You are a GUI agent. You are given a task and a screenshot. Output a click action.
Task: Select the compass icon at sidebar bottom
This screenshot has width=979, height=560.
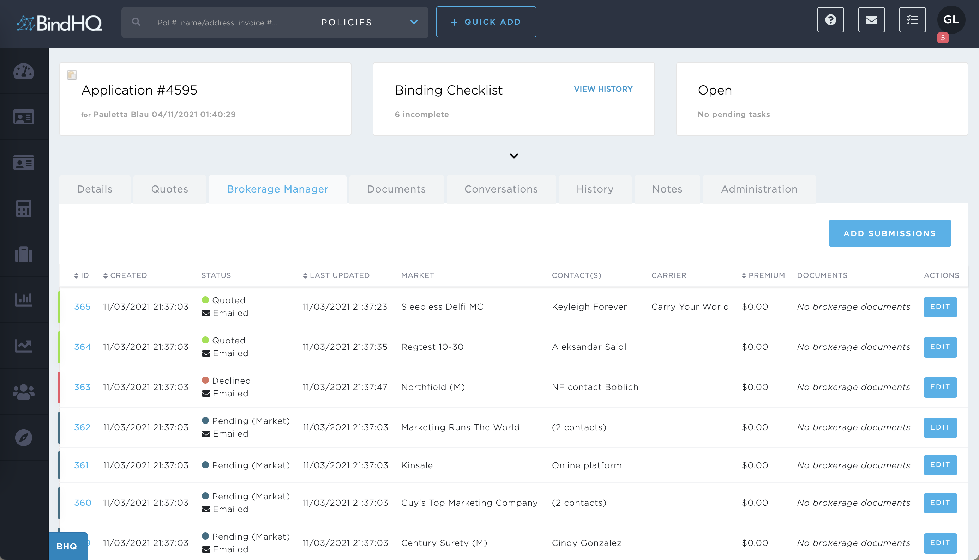[24, 437]
